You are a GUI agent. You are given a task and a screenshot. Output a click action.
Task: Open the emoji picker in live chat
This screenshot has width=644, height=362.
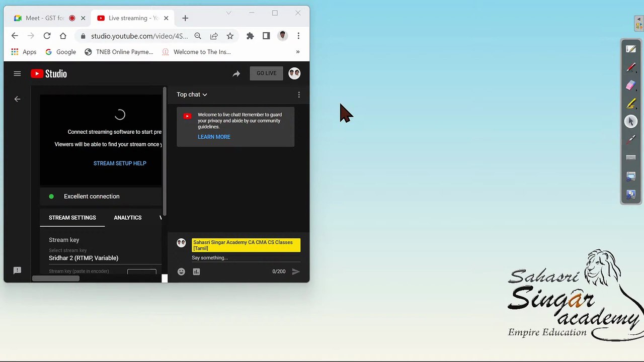point(181,271)
